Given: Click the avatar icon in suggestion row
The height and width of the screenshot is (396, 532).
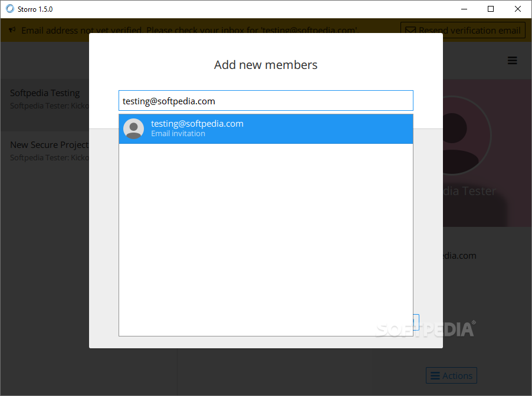Looking at the screenshot, I should pyautogui.click(x=134, y=129).
